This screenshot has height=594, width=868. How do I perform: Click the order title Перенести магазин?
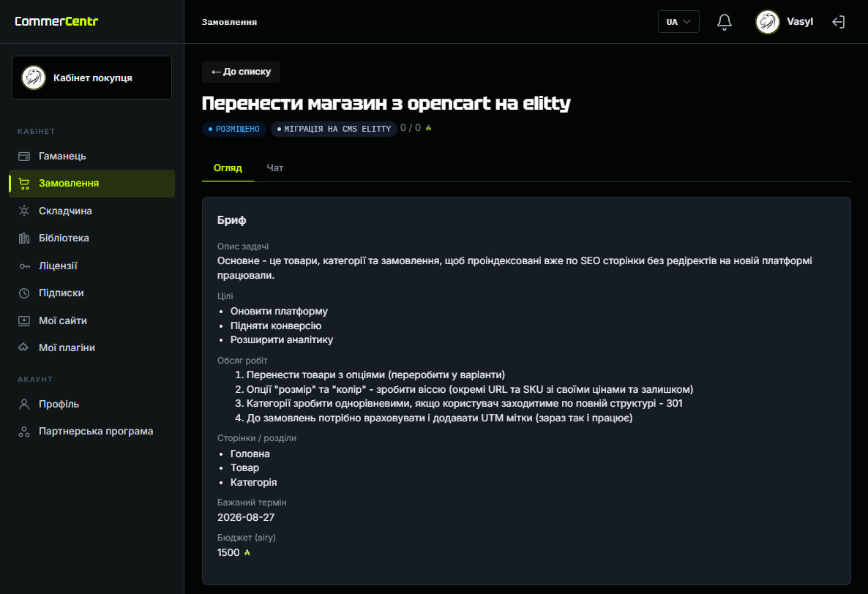[x=386, y=103]
